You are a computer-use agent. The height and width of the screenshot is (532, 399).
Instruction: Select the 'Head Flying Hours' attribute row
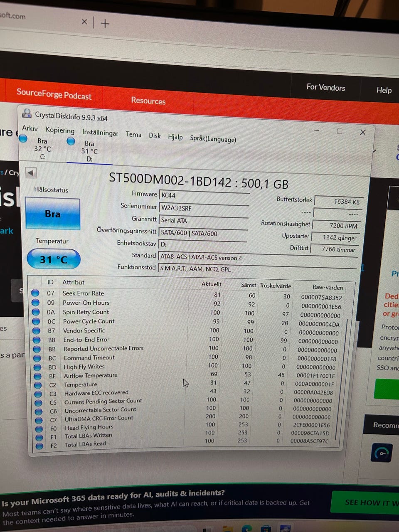pyautogui.click(x=184, y=426)
